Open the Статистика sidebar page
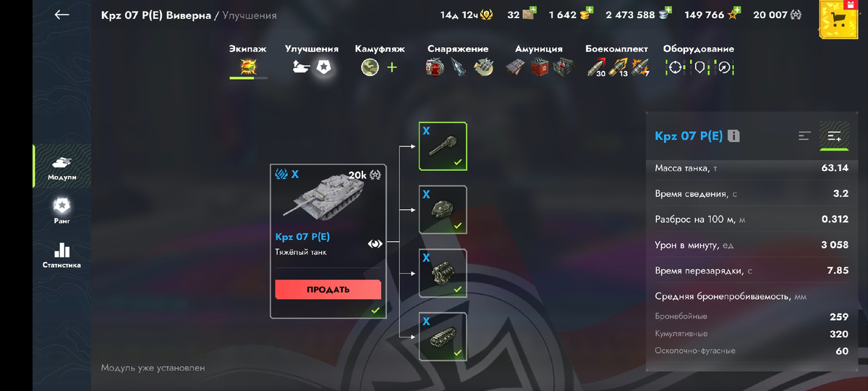The height and width of the screenshot is (391, 868). (x=61, y=255)
